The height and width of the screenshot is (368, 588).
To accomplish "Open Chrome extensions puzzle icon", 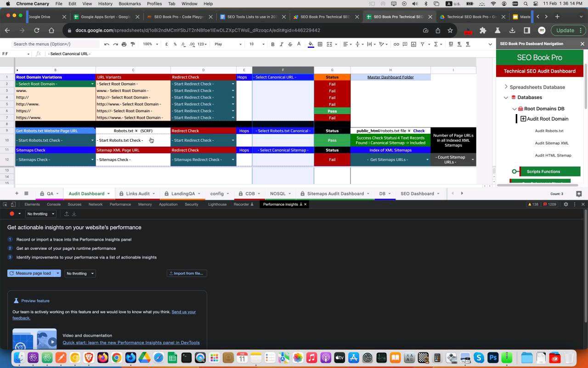I will [x=483, y=30].
